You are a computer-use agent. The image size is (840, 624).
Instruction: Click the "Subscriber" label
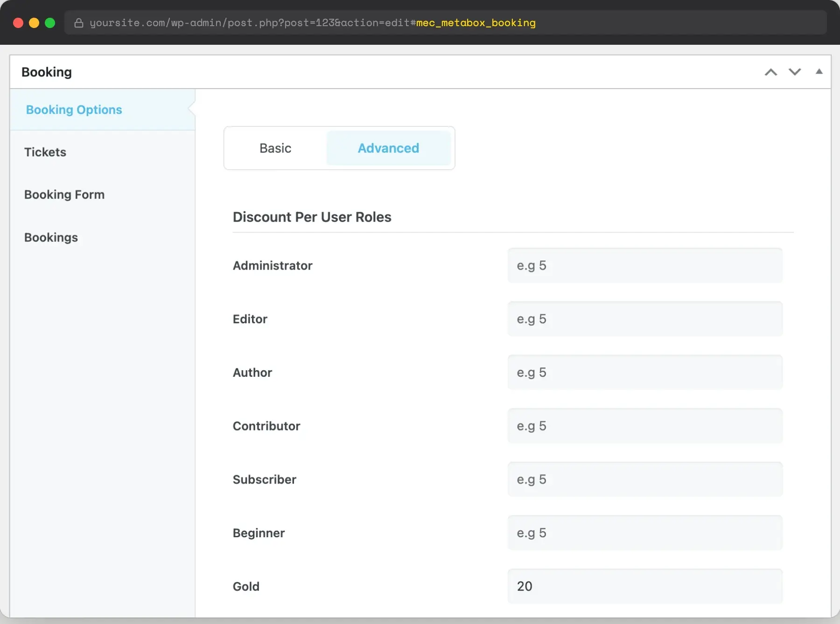click(x=265, y=479)
